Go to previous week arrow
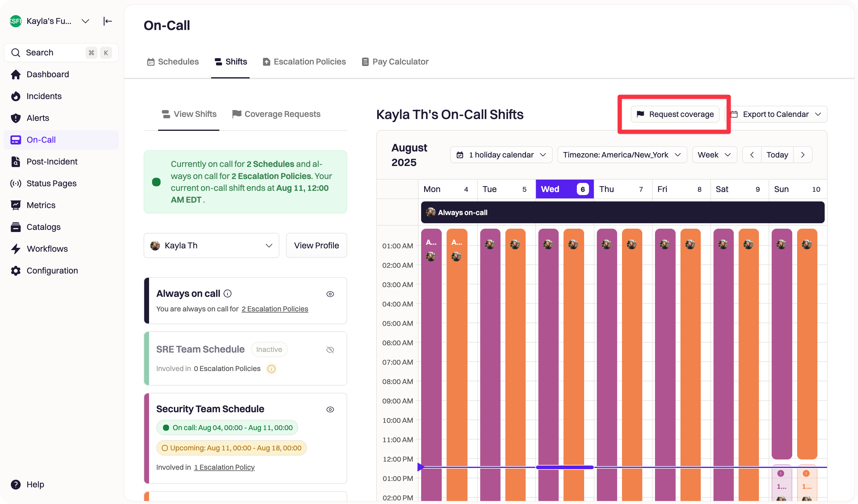Image resolution: width=858 pixels, height=504 pixels. 752,155
